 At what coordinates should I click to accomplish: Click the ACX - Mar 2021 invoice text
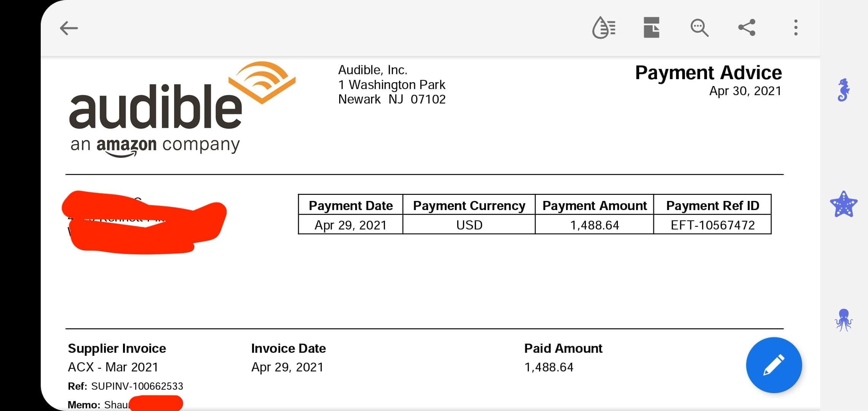[x=113, y=367]
